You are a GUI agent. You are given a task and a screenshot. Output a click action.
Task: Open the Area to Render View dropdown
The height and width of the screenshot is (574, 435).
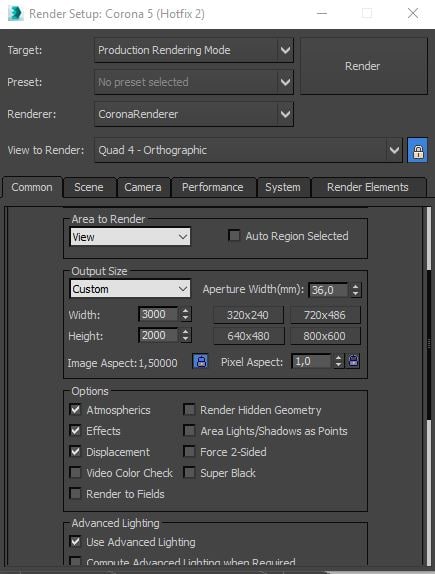pos(130,237)
